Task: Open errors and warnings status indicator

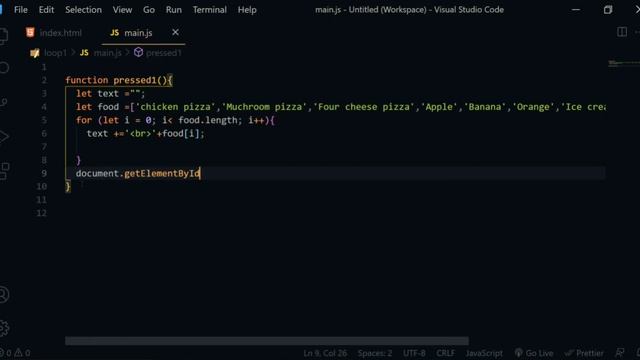Action: pos(16,353)
